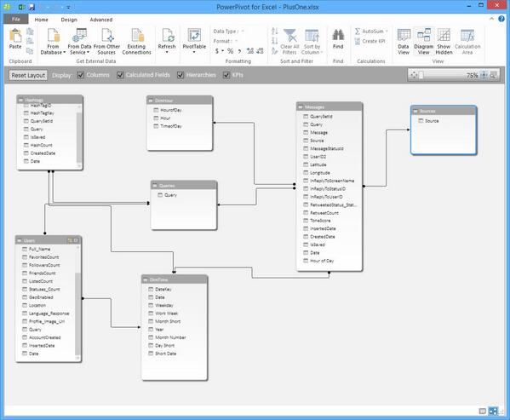
Task: Open the File menu
Action: (x=16, y=20)
